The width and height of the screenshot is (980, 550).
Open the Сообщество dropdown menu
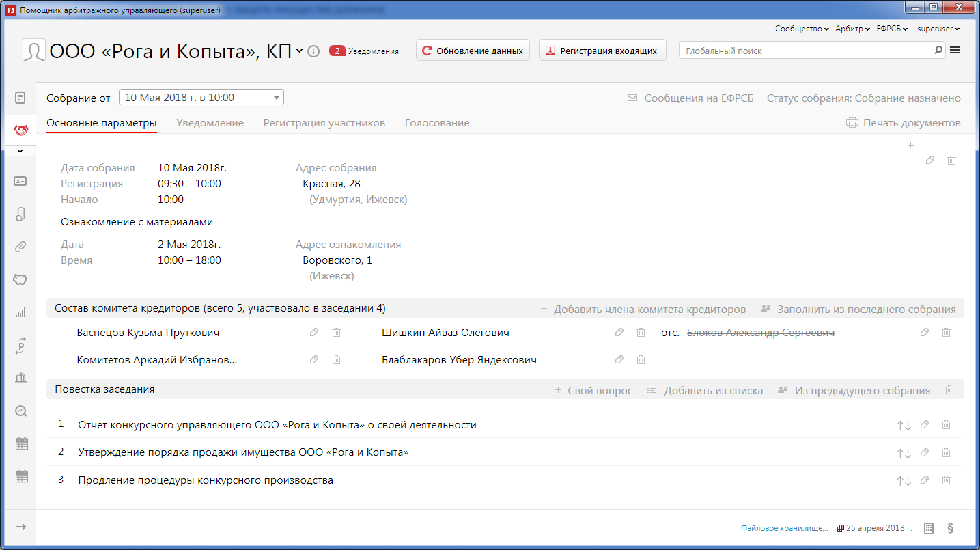(801, 29)
